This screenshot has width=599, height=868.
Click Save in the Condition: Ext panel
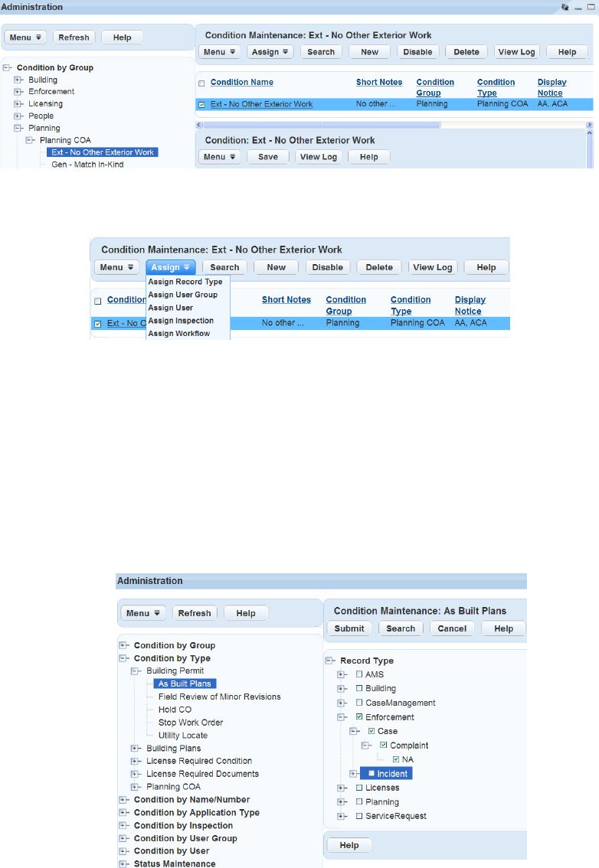pos(267,157)
